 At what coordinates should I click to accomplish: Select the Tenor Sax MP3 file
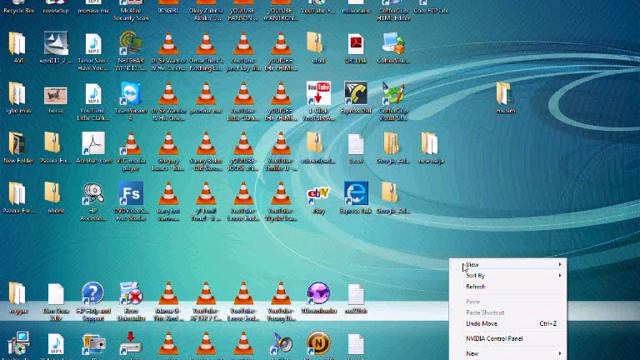click(x=93, y=44)
